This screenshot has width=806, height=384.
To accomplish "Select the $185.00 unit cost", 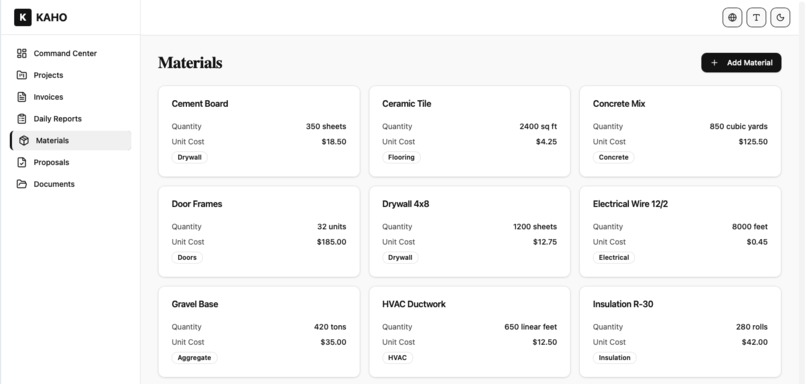I will click(332, 242).
